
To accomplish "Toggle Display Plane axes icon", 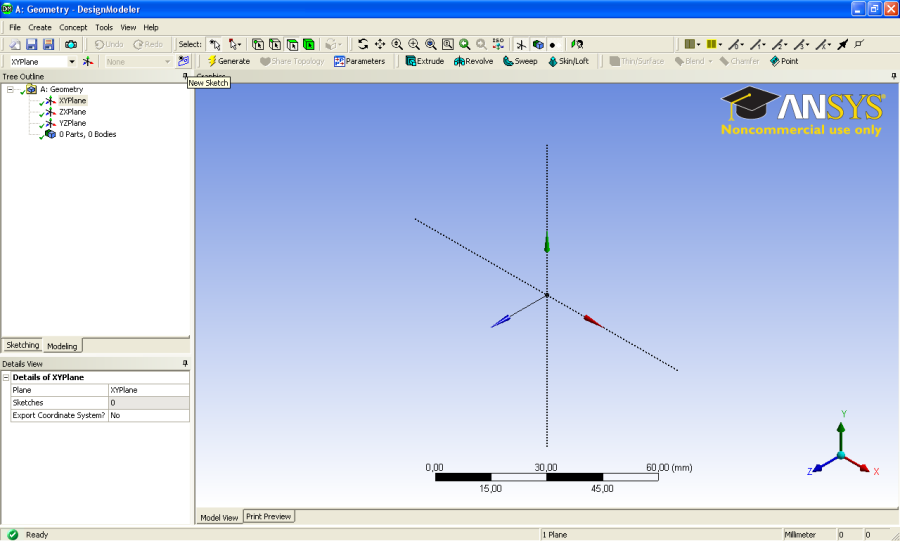I will coord(521,44).
